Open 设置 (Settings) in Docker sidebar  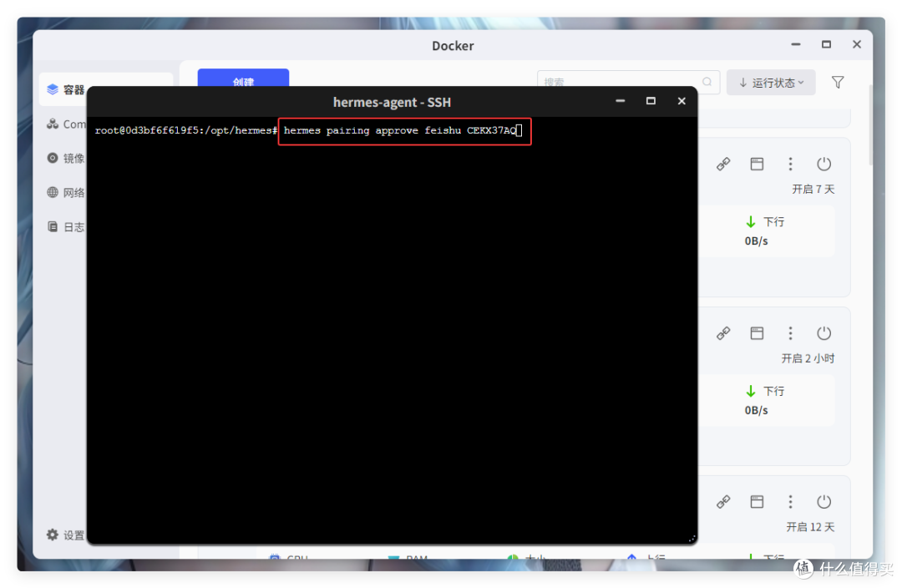pyautogui.click(x=65, y=535)
